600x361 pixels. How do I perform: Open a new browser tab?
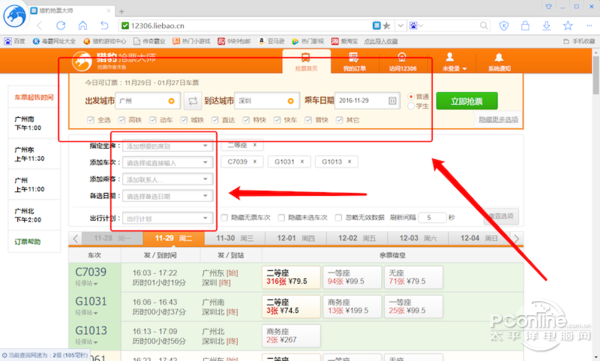click(x=122, y=11)
